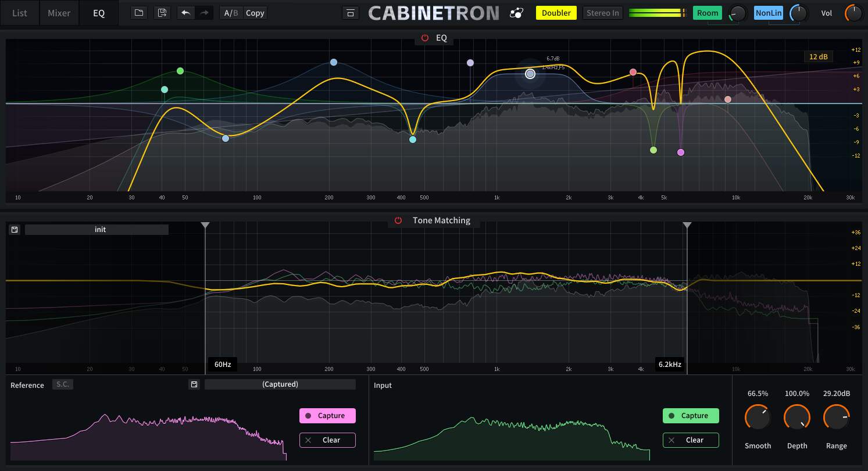Power off the EQ section
This screenshot has height=471, width=868.
tap(424, 38)
